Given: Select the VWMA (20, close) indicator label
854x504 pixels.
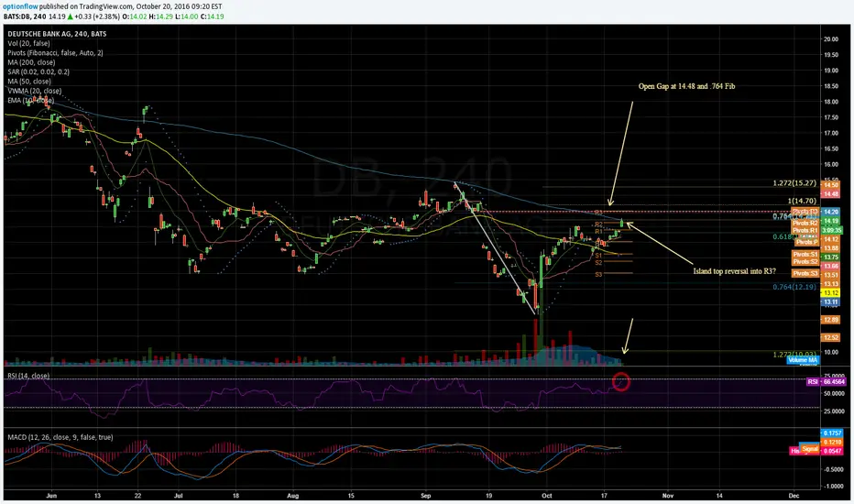Looking at the screenshot, I should [x=34, y=91].
